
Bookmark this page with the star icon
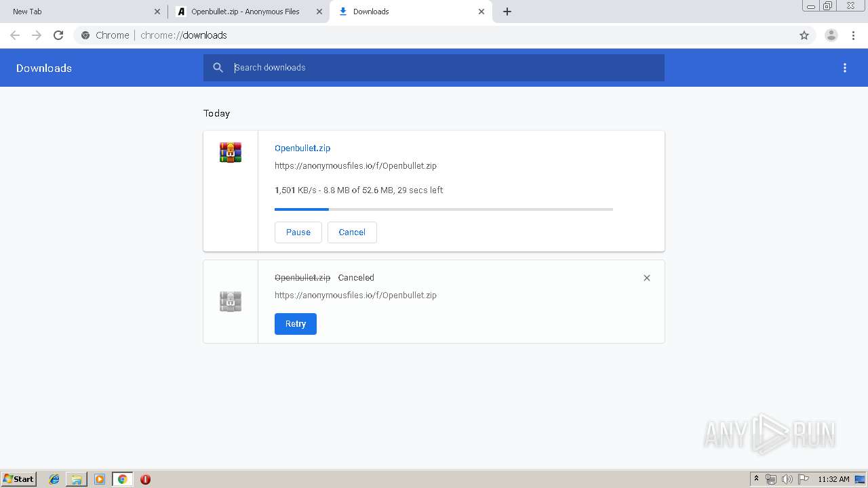tap(804, 35)
